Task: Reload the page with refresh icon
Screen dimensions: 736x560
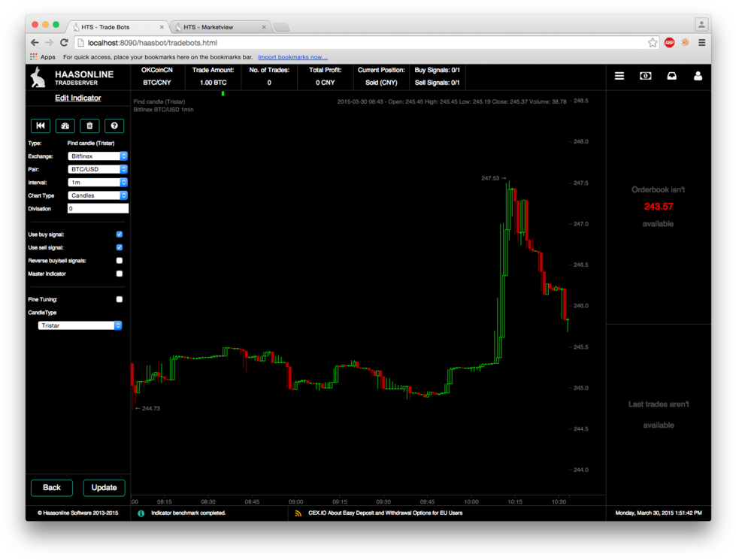Action: [x=65, y=43]
